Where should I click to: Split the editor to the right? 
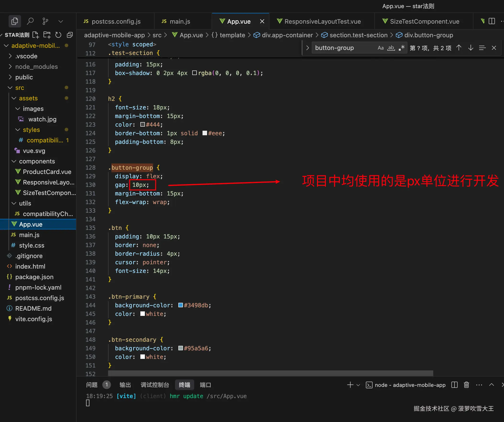coord(492,21)
